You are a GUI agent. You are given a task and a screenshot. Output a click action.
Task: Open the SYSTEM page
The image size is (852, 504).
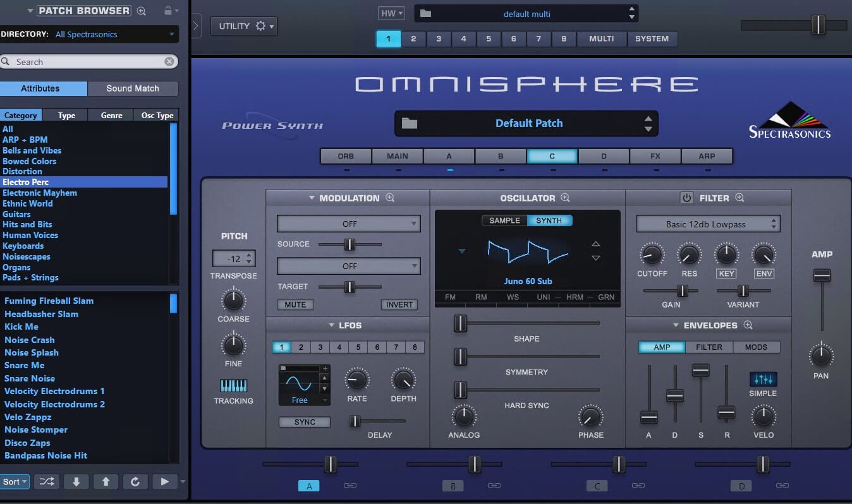[x=652, y=39]
